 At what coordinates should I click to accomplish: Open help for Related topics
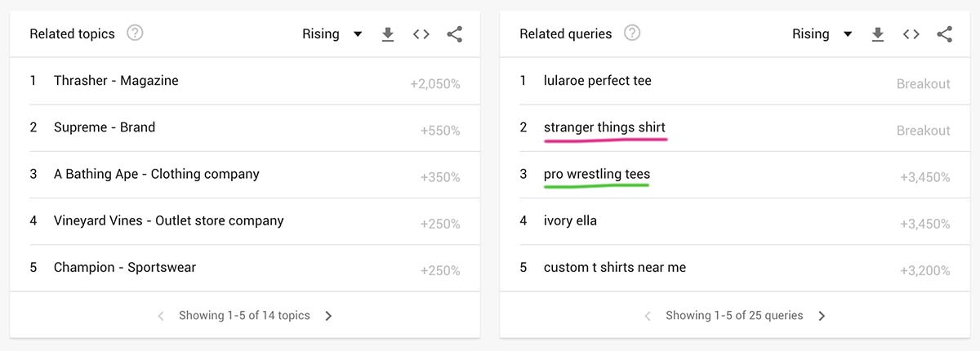tap(136, 33)
